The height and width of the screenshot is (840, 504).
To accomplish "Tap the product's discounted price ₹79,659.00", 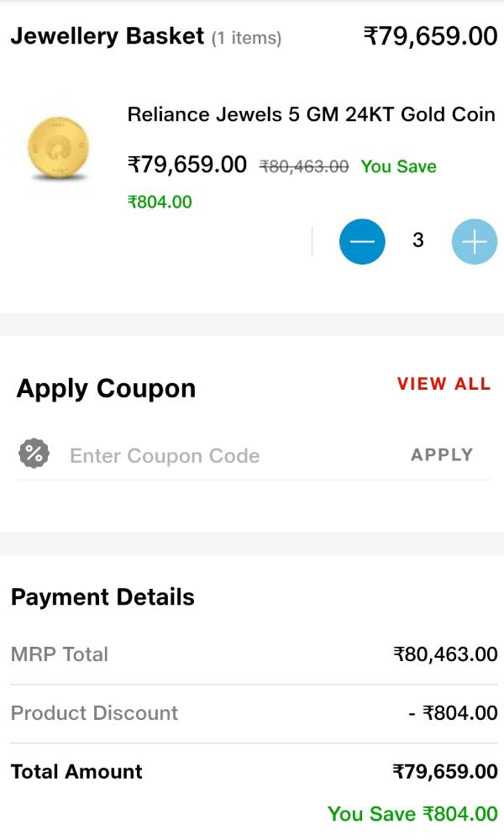I will pyautogui.click(x=187, y=165).
